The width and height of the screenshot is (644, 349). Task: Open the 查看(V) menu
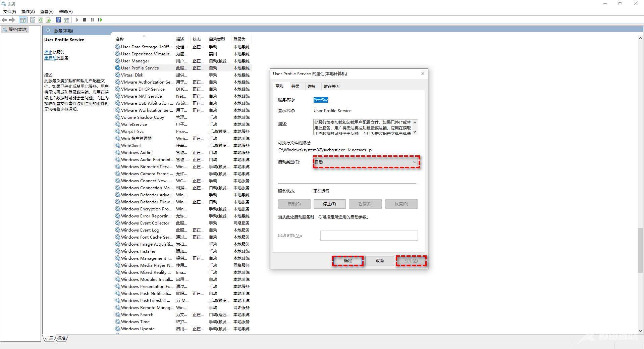click(47, 11)
